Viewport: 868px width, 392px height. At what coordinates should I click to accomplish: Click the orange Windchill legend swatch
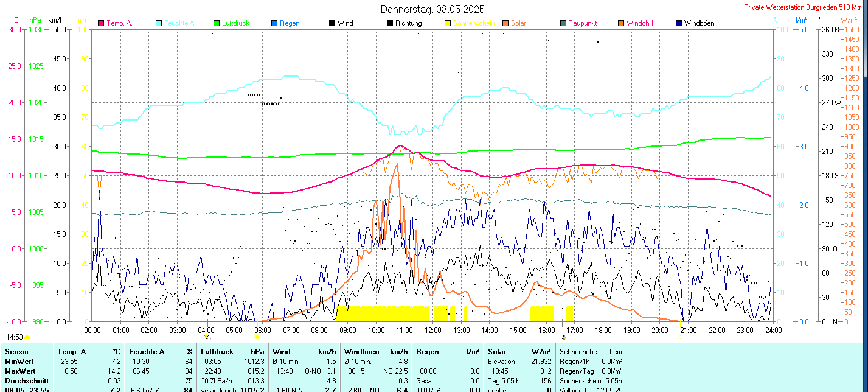coord(621,23)
